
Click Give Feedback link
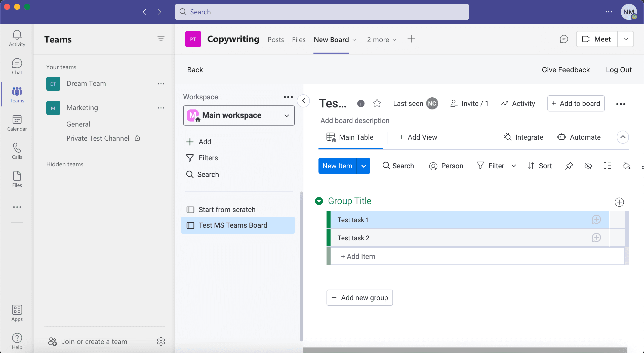[x=566, y=70]
